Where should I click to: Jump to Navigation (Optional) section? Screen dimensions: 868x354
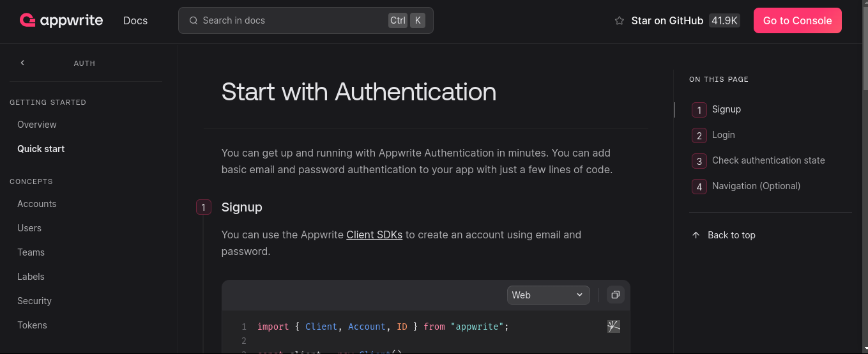pyautogui.click(x=756, y=186)
